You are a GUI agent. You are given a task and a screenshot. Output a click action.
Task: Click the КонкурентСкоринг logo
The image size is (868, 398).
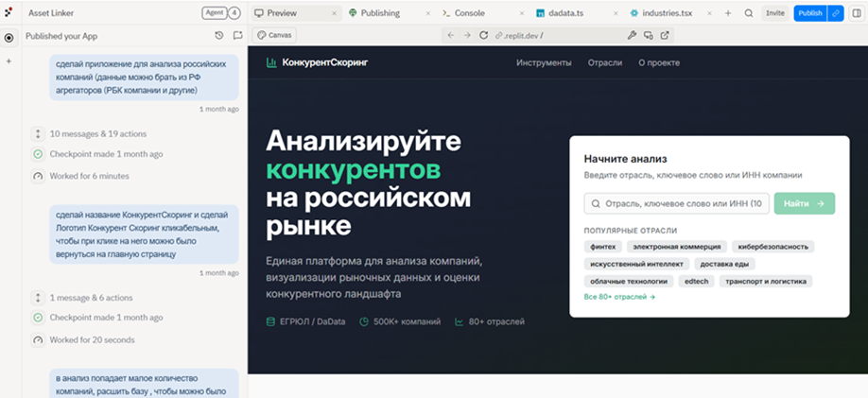[317, 62]
